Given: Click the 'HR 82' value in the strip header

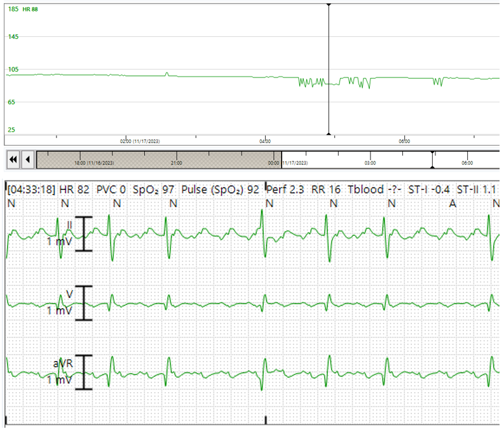Looking at the screenshot, I should point(74,189).
